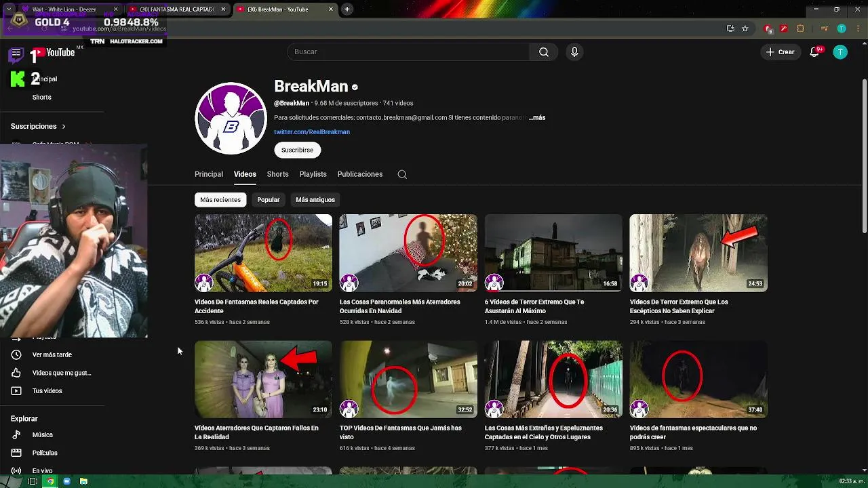Switch to FANTASMA REAL CAPTADO browser tab

coord(176,9)
